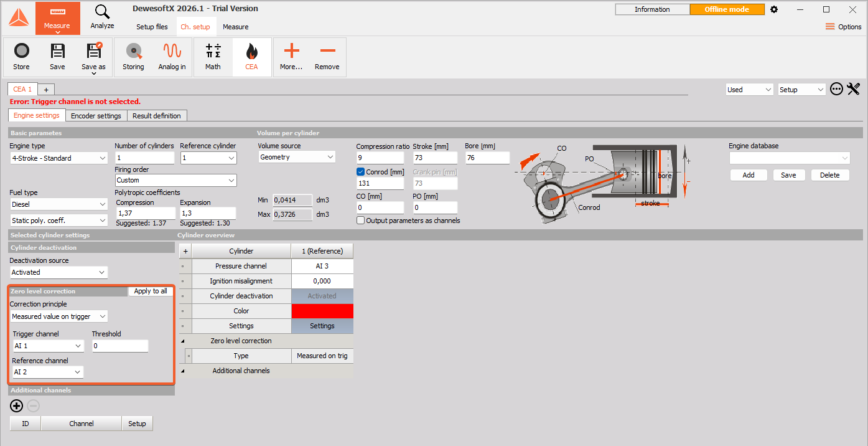868x446 pixels.
Task: Collapse the Zero level correction row
Action: pos(183,341)
